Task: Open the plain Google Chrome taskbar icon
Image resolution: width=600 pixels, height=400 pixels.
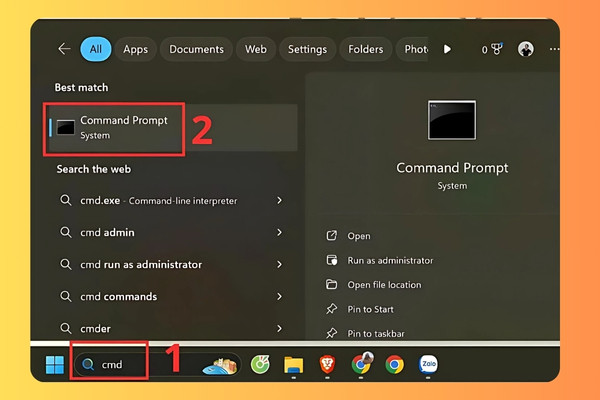Action: [x=395, y=364]
